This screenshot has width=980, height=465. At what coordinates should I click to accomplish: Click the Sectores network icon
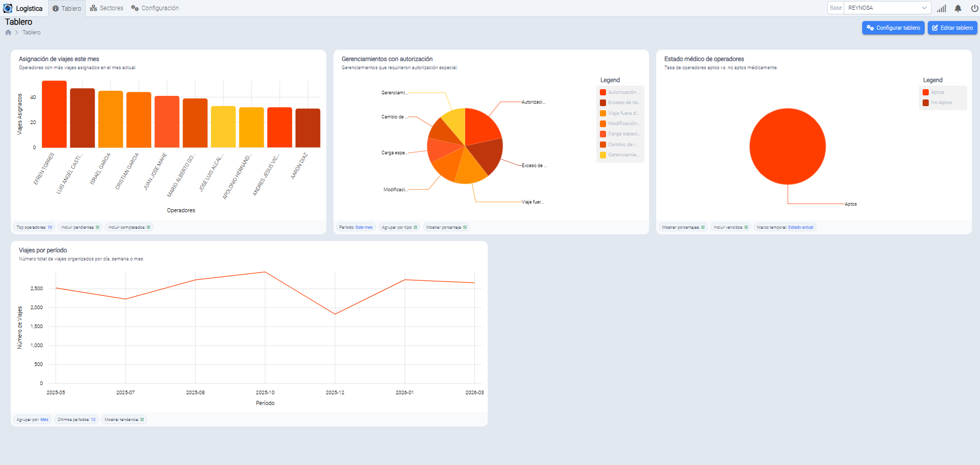pos(93,8)
